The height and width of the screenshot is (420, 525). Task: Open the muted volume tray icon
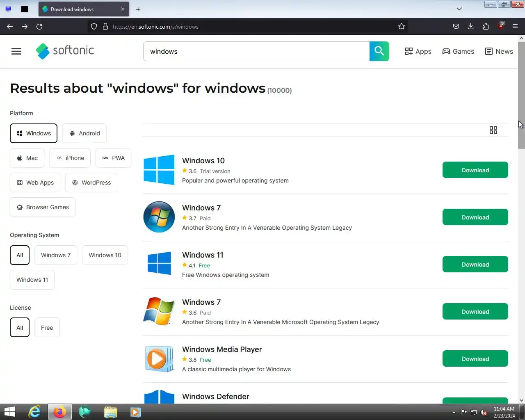pos(484,412)
